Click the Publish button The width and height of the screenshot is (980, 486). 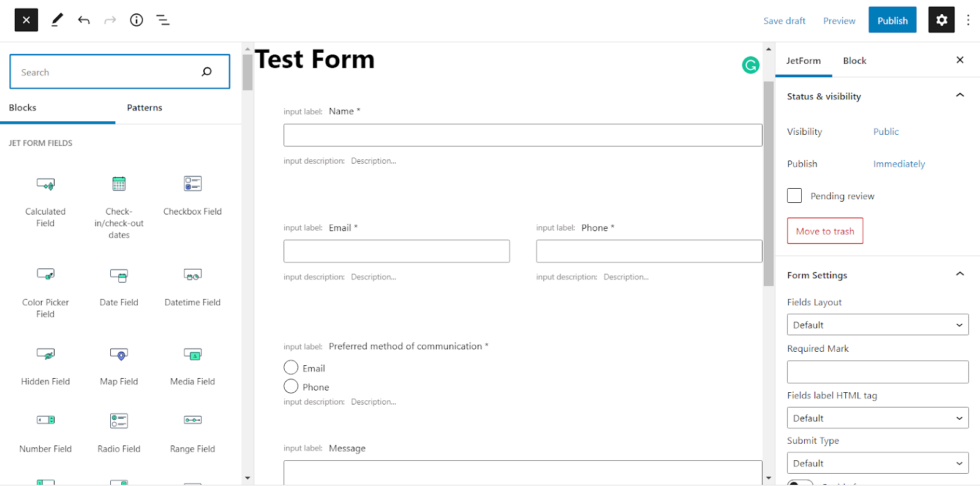click(892, 20)
